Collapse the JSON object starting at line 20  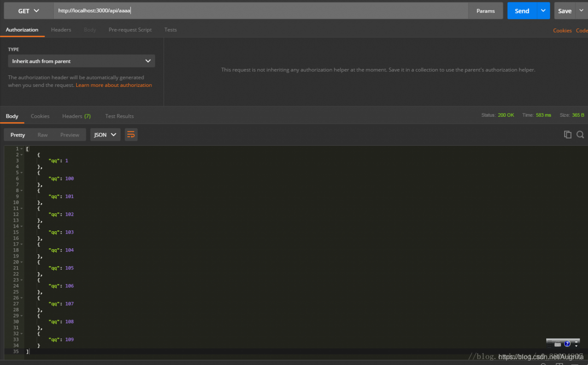(x=22, y=262)
